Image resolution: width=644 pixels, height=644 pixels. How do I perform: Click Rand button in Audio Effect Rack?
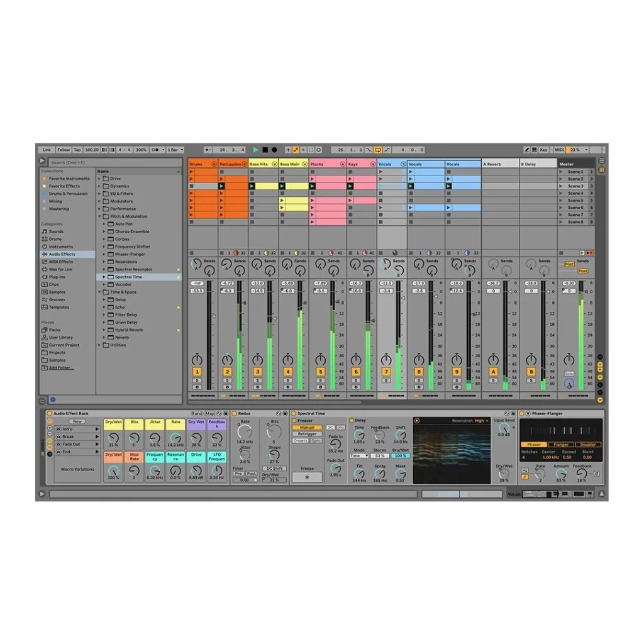click(x=197, y=414)
